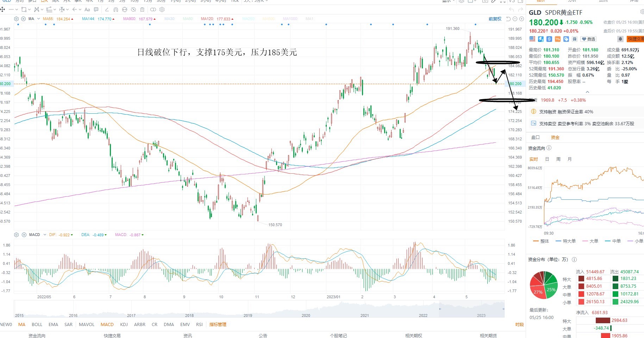Redo the last drawing action
Image resolution: width=644 pixels, height=338 pixels.
(x=520, y=9)
